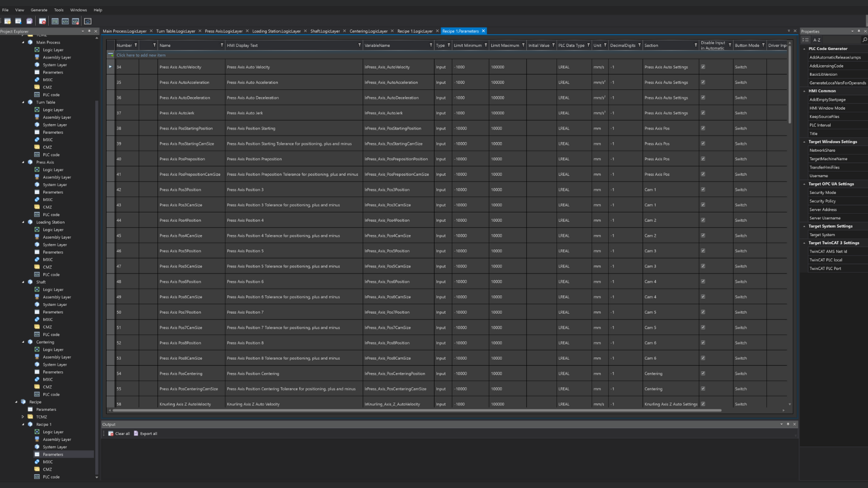Collapse the PLC Code Generator property group
Image resolution: width=868 pixels, height=488 pixels.
click(x=804, y=49)
